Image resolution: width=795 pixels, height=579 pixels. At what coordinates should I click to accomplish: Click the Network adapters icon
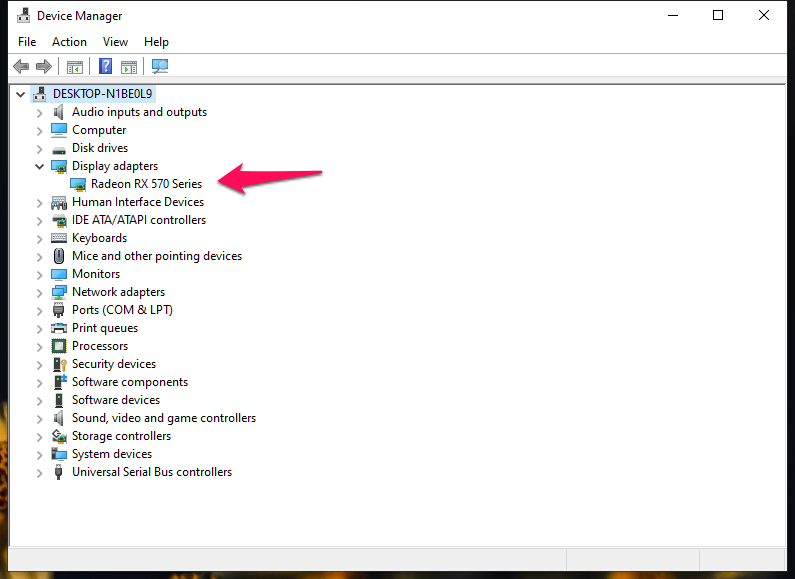point(59,293)
